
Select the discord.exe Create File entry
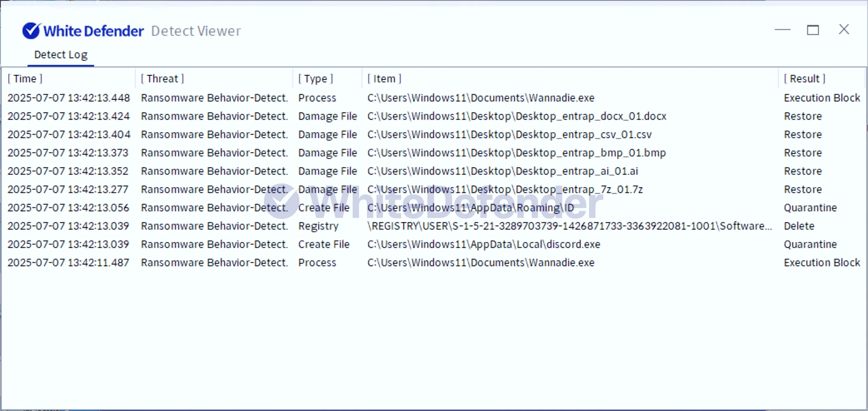(x=483, y=245)
